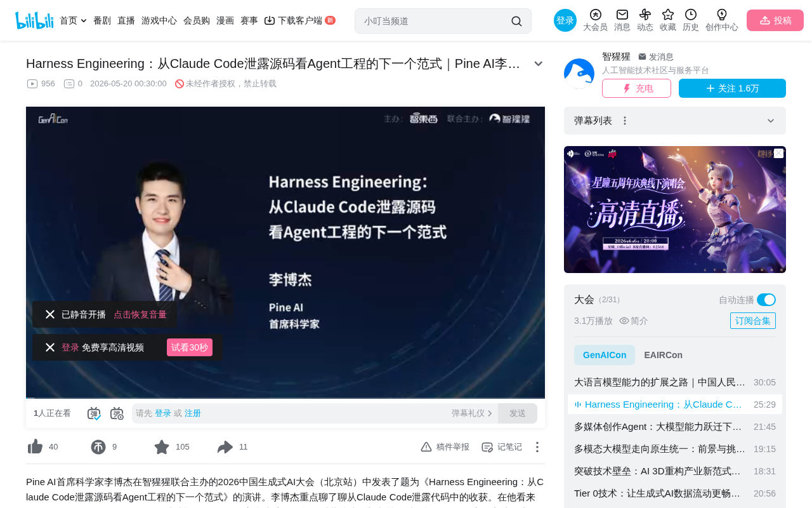The image size is (812, 508).
Task: Click 智猩猩 uploader avatar
Action: point(579,74)
